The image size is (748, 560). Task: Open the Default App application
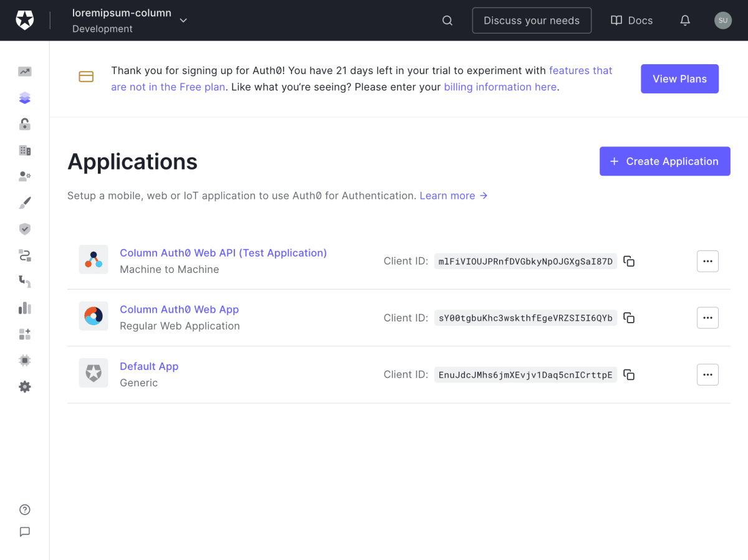tap(149, 366)
